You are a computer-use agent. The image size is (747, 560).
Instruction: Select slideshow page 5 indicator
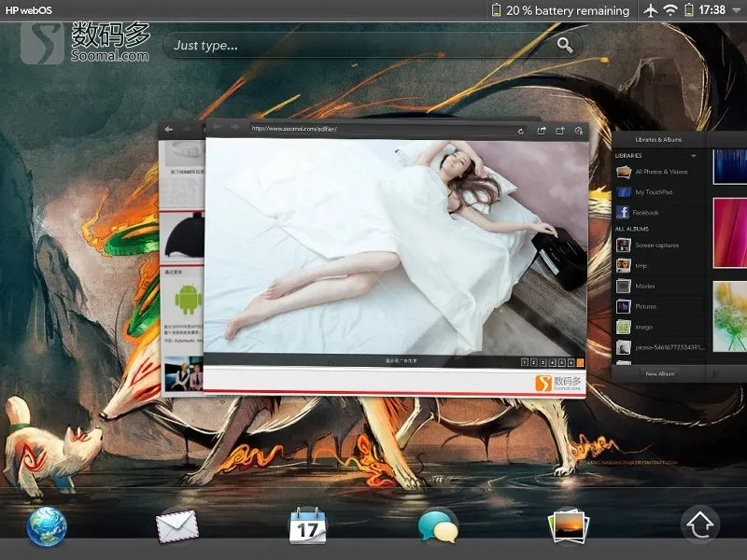point(562,362)
